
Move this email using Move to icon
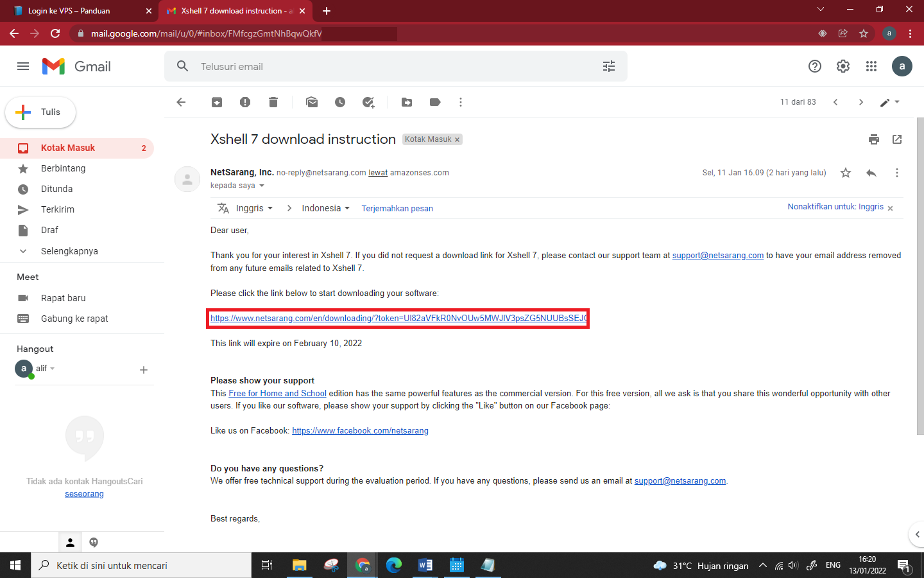coord(407,102)
